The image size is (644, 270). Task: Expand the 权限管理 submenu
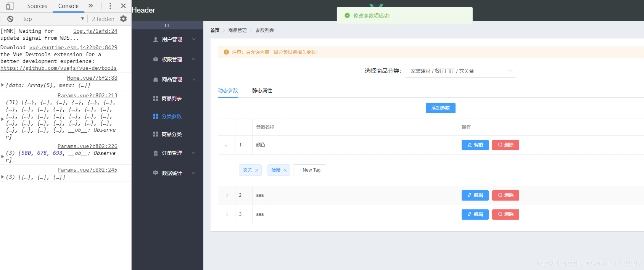pyautogui.click(x=194, y=59)
